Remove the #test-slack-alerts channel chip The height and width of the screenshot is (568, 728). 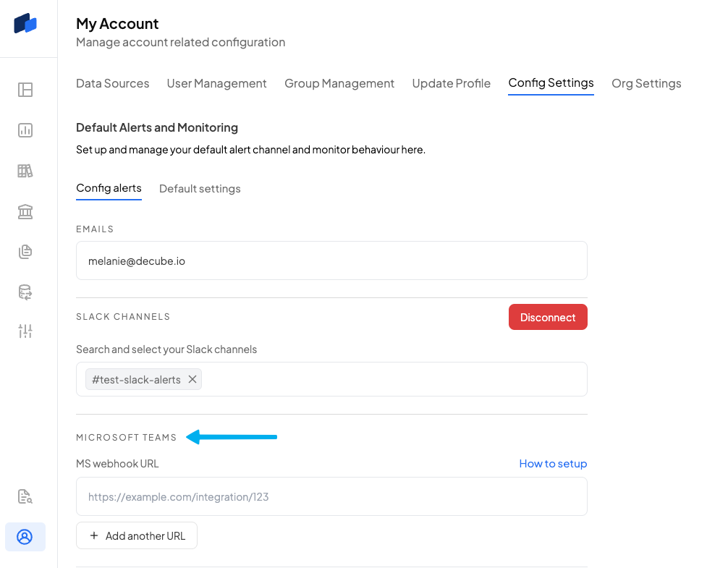(x=192, y=379)
